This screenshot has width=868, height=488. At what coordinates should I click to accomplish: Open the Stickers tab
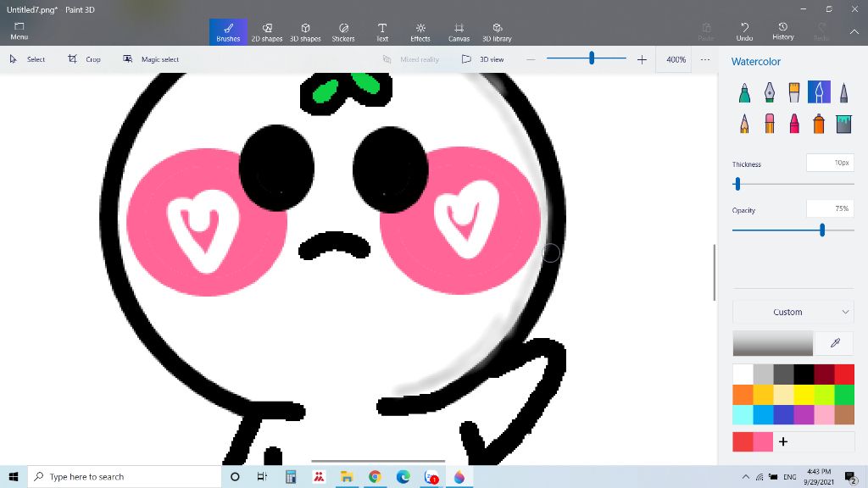coord(343,32)
